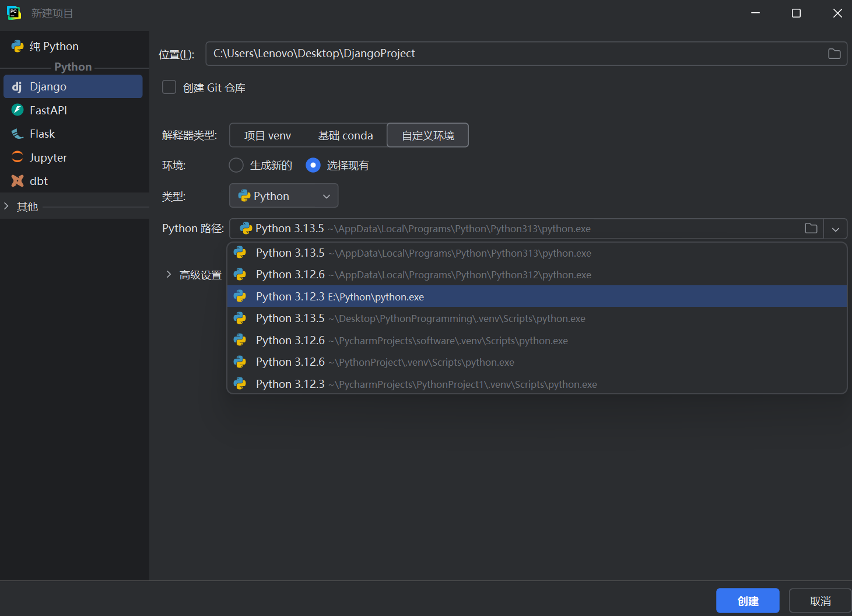Screen dimensions: 852x616
Task: Click icon of PythonProject1 venv entry
Action: (x=240, y=384)
